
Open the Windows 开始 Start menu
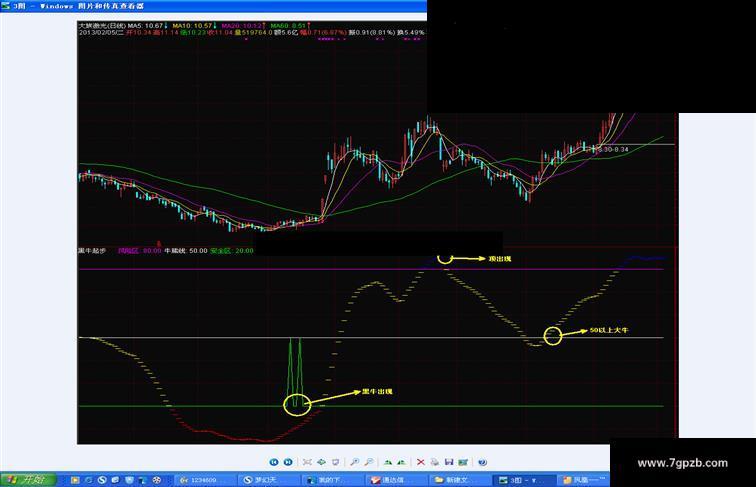(x=28, y=480)
